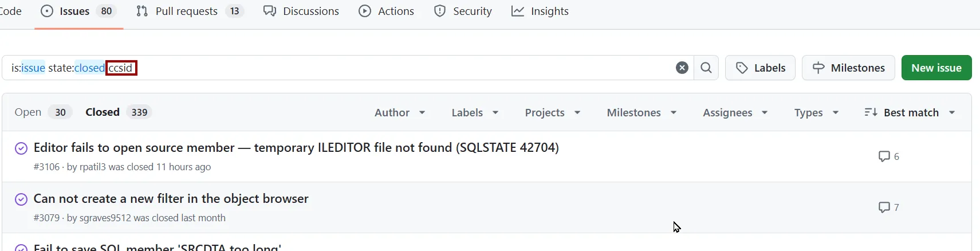Viewport: 980px width, 251px height.
Task: Expand the Assignees filter dropdown
Action: [735, 113]
